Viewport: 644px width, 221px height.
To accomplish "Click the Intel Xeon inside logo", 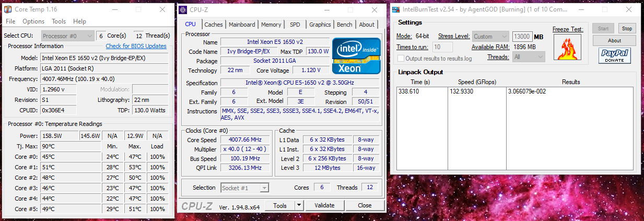I will (x=355, y=56).
